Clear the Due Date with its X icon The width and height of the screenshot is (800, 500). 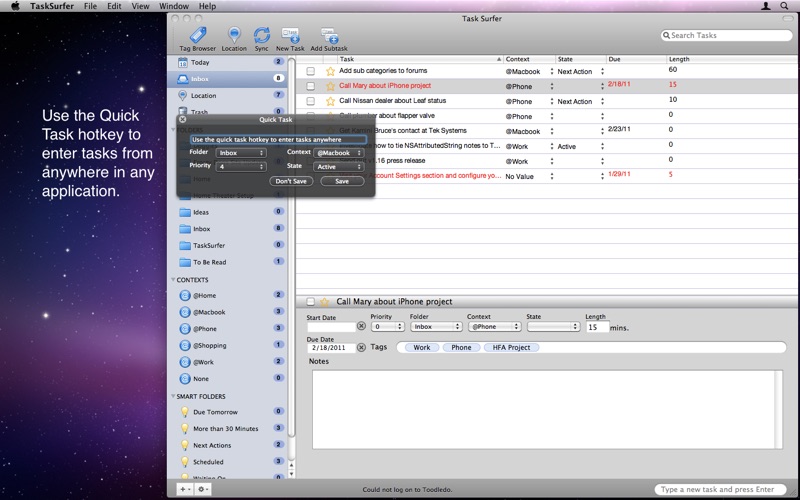pos(361,347)
